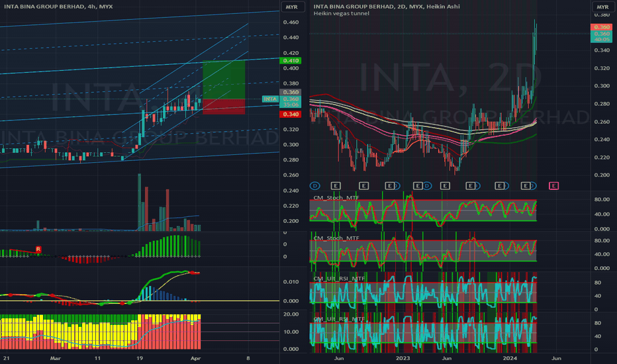The width and height of the screenshot is (617, 364).
Task: Select the red stop zone of long position
Action: coord(224,107)
